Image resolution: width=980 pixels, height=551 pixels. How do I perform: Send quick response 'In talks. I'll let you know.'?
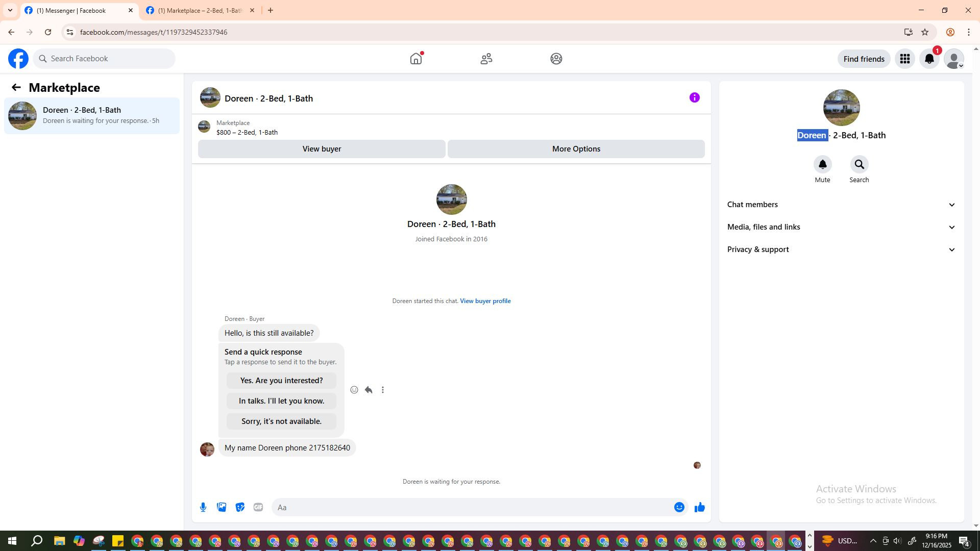(281, 401)
